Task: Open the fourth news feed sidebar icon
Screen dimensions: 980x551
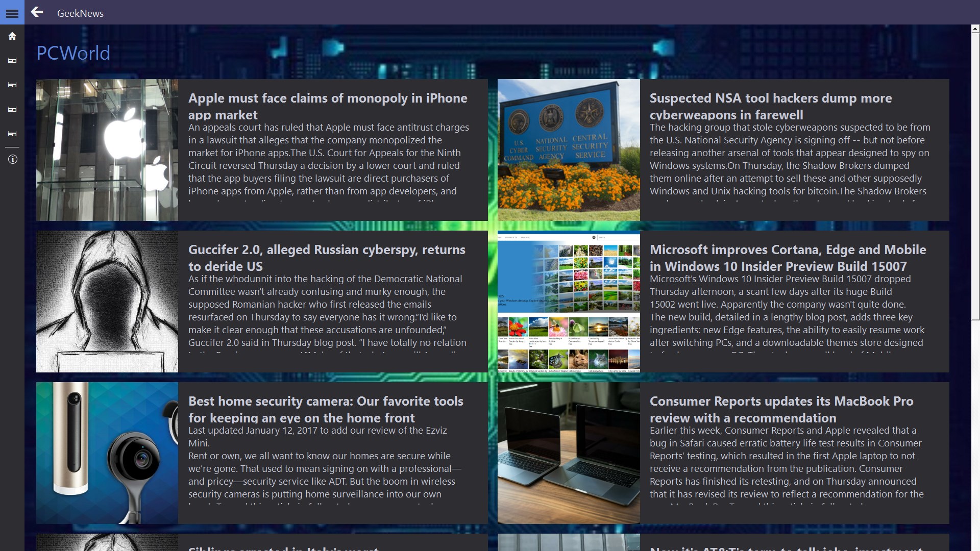Action: [x=12, y=134]
